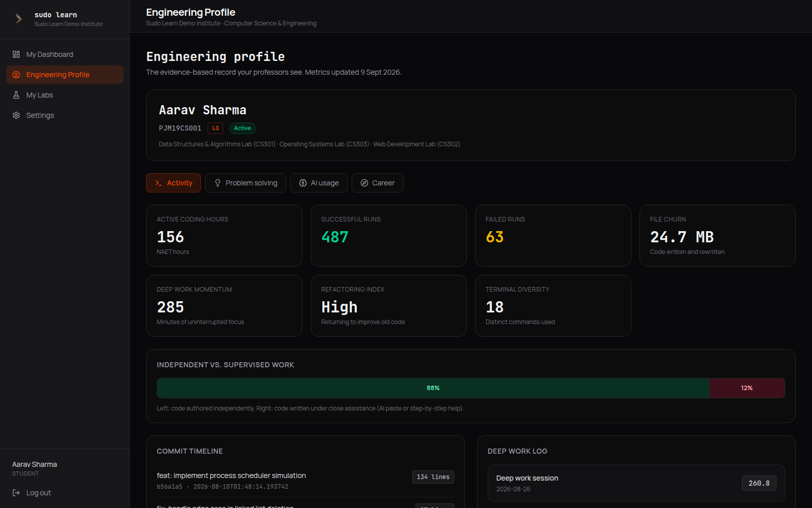Open My Dashboard from the sidebar

pos(64,54)
